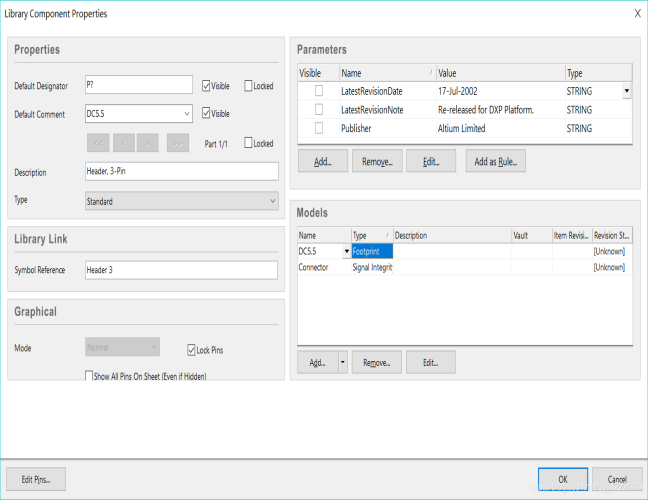Image resolution: width=649 pixels, height=501 pixels.
Task: Jump to last part using >> button
Action: point(177,143)
